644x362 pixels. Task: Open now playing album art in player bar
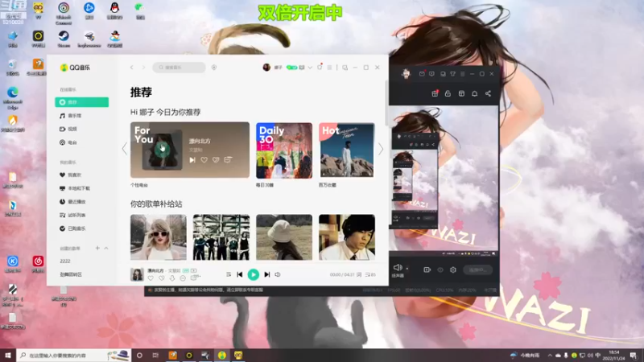tap(137, 274)
